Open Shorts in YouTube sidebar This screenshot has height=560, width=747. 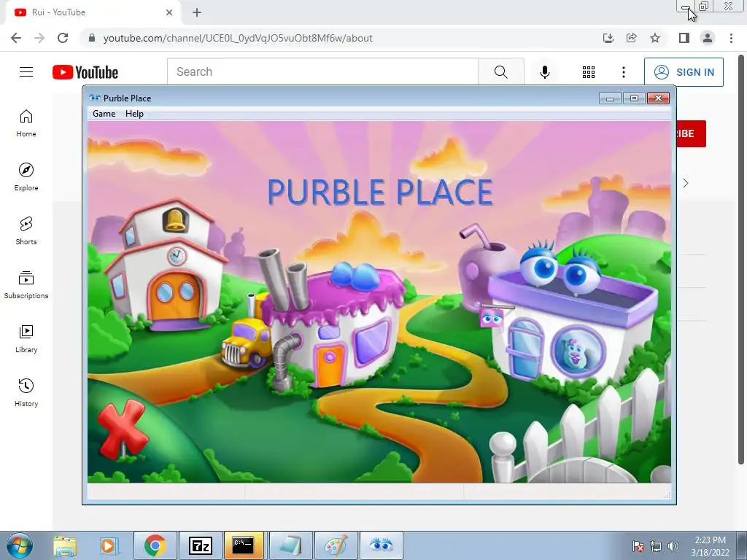pyautogui.click(x=26, y=231)
